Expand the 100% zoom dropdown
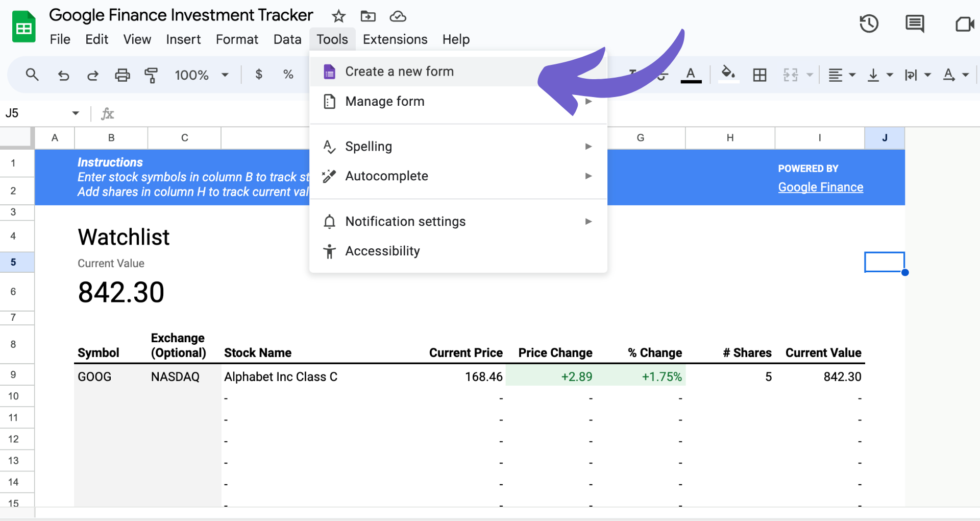The height and width of the screenshot is (521, 980). tap(201, 75)
